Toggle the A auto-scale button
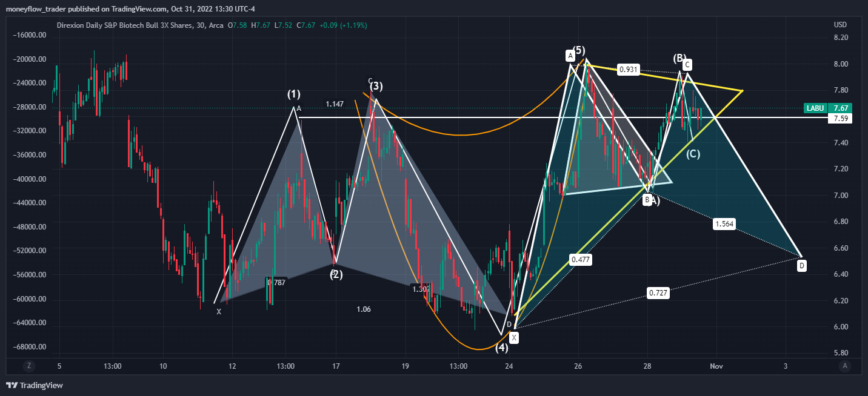Screen dimensions: 868x396 [x=845, y=366]
